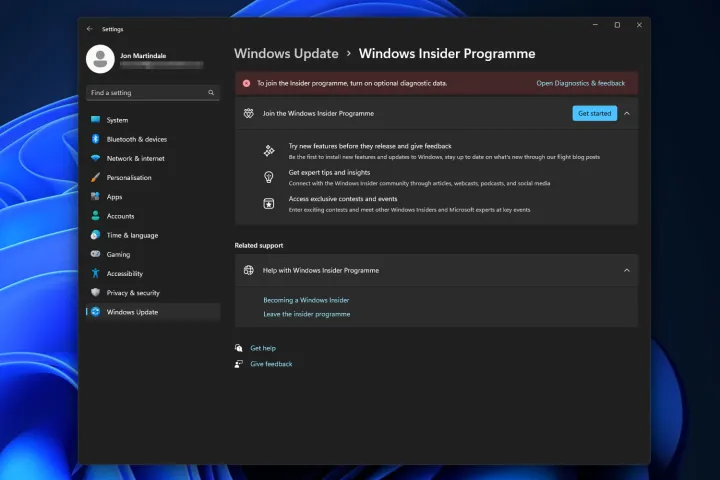720x480 pixels.
Task: Click the Insider Programme heart icon
Action: tap(248, 113)
